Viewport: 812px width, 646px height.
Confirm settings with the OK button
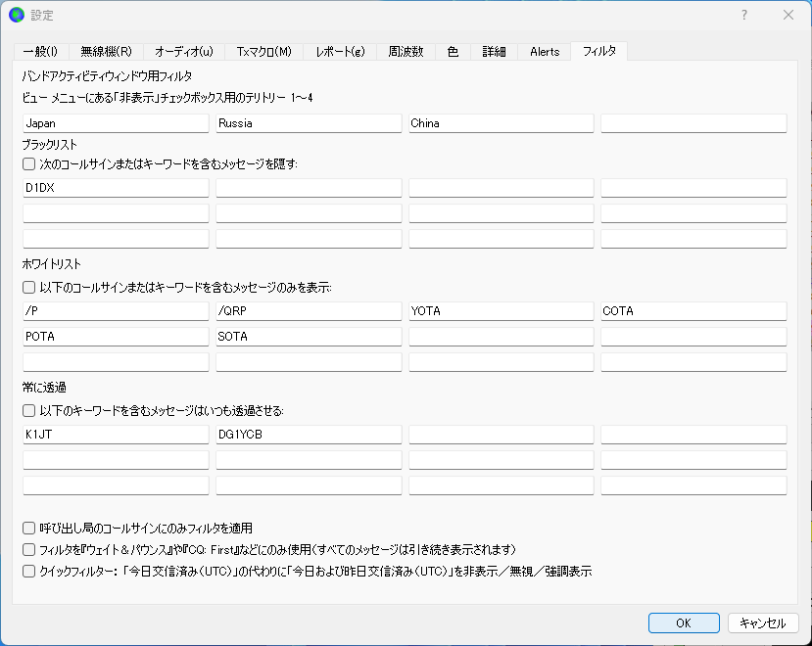click(x=684, y=623)
